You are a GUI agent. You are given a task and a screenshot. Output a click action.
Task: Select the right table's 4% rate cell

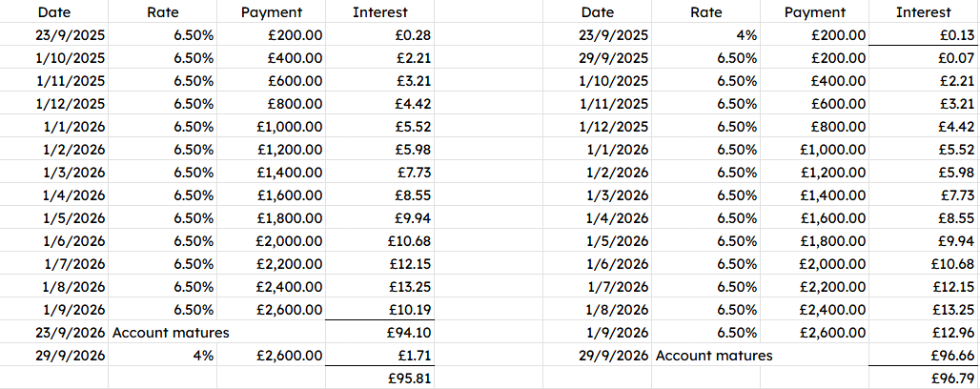(706, 35)
